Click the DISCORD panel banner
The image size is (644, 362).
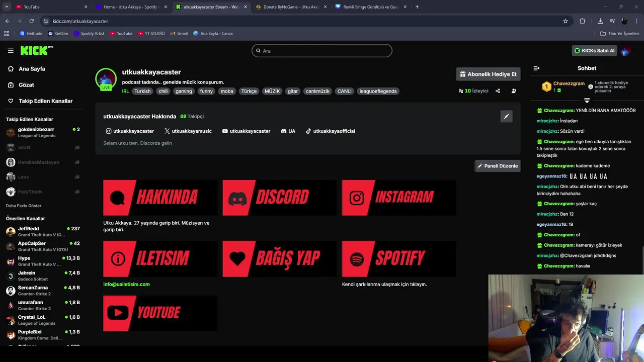click(x=280, y=198)
